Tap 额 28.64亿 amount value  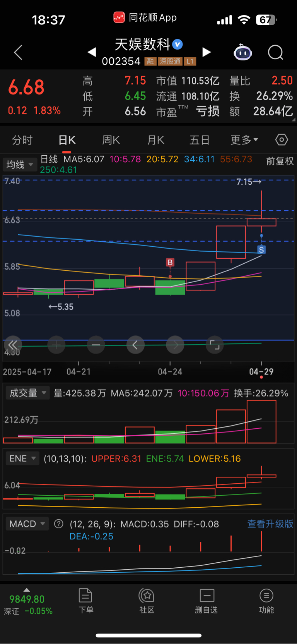click(273, 112)
